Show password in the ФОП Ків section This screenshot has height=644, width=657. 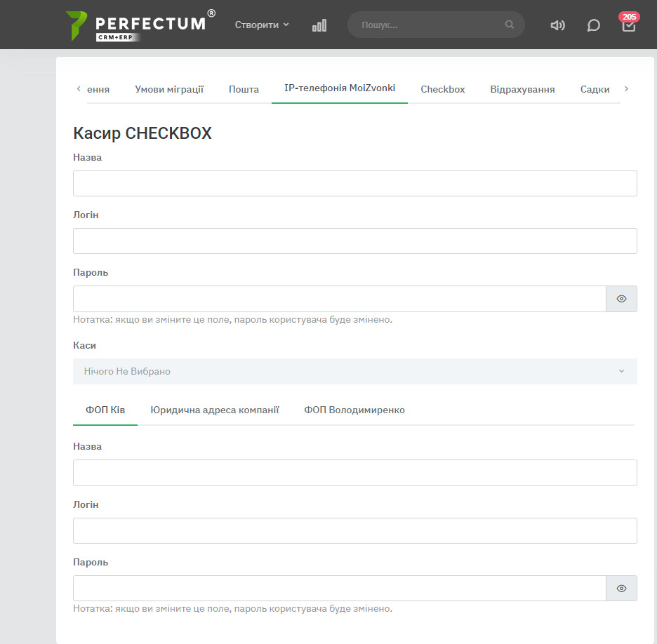(x=621, y=589)
